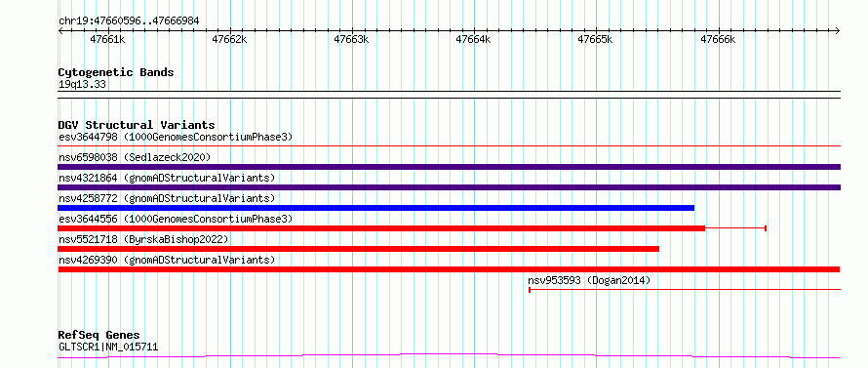Click the red nsv5521718 variant bar

click(x=359, y=249)
